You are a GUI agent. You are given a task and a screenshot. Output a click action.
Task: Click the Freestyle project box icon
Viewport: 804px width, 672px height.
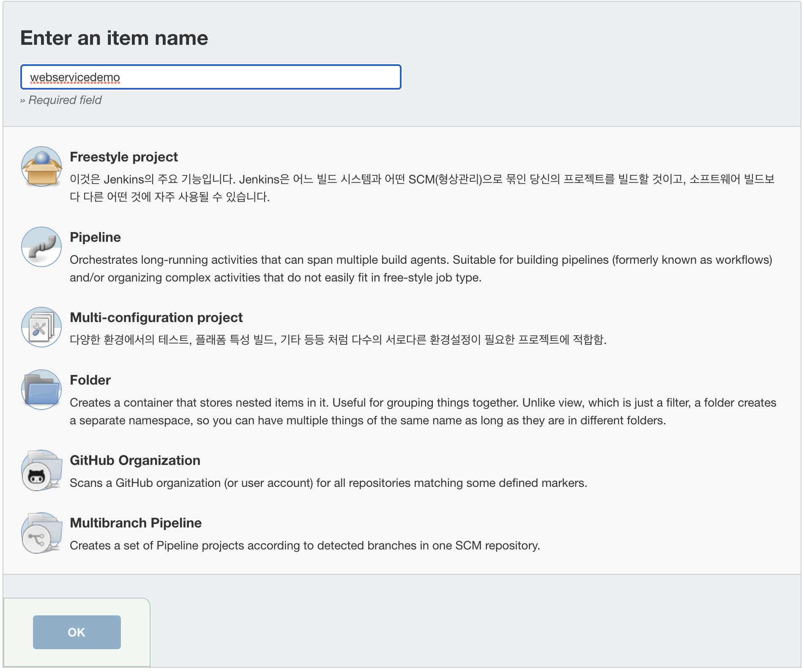click(41, 167)
